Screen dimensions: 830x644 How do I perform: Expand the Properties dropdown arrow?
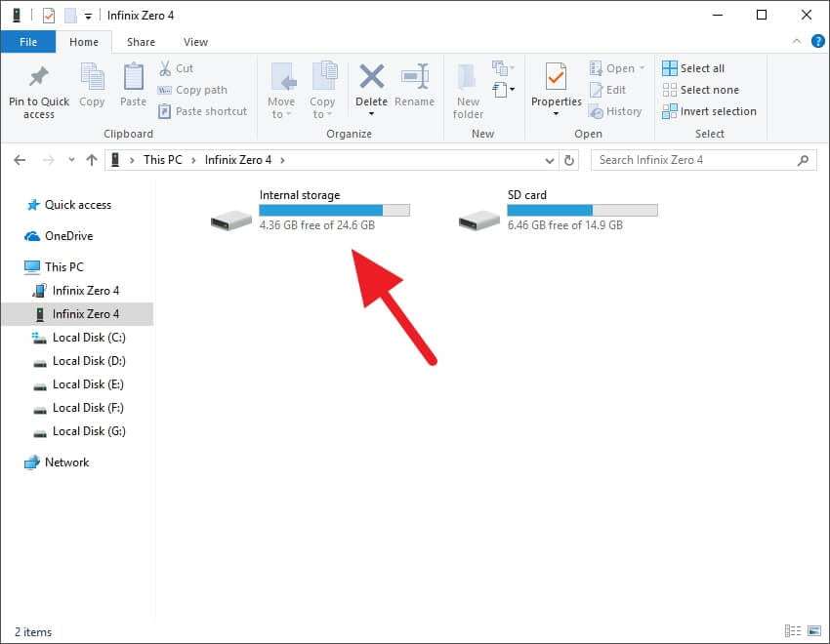coord(556,114)
